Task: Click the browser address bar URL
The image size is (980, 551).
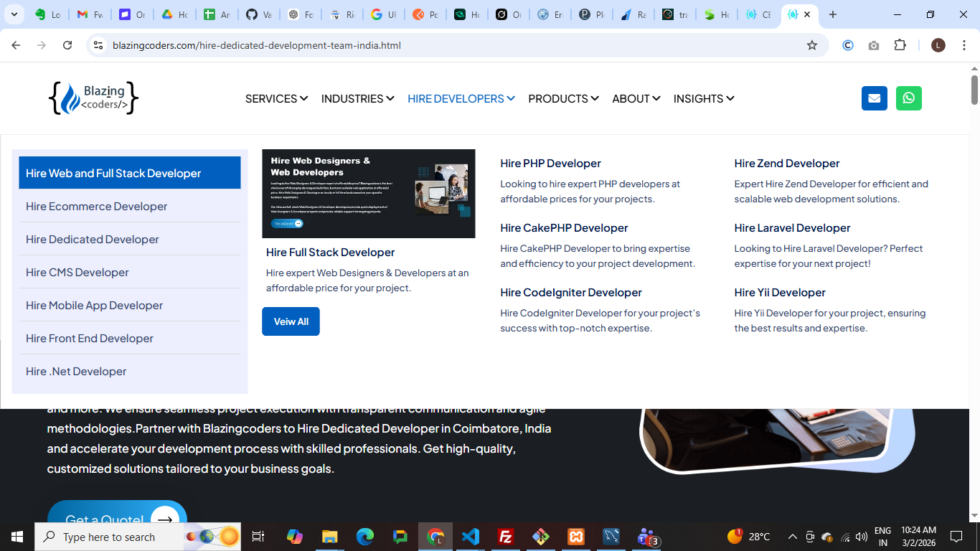Action: (x=257, y=45)
